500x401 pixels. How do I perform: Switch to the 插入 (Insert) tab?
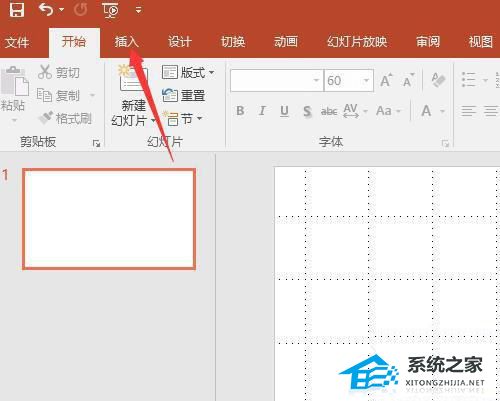pos(126,42)
